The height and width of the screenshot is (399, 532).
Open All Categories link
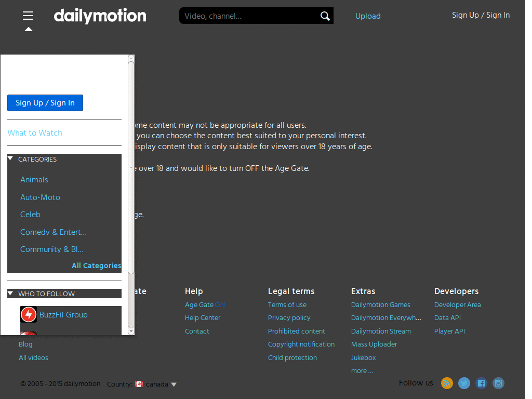96,265
